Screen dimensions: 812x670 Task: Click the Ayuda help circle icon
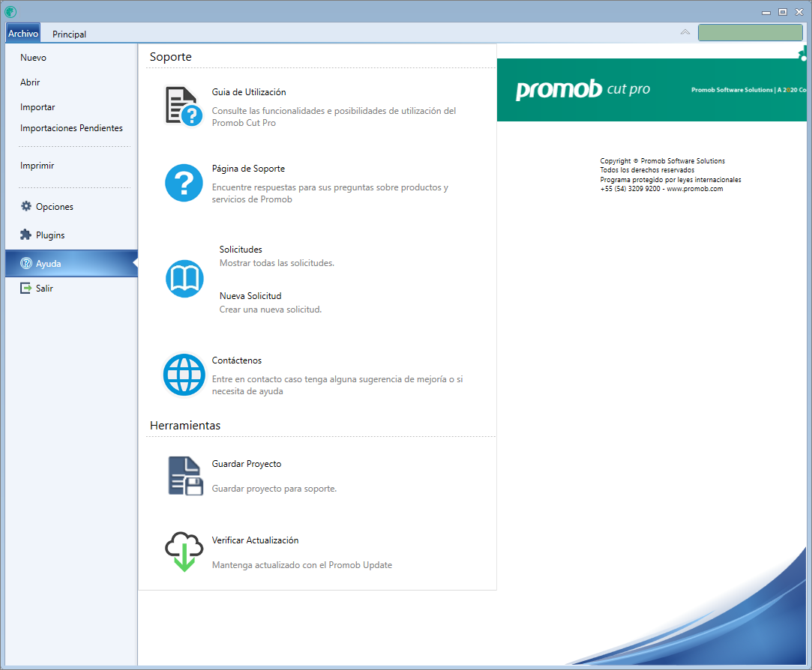(x=26, y=263)
